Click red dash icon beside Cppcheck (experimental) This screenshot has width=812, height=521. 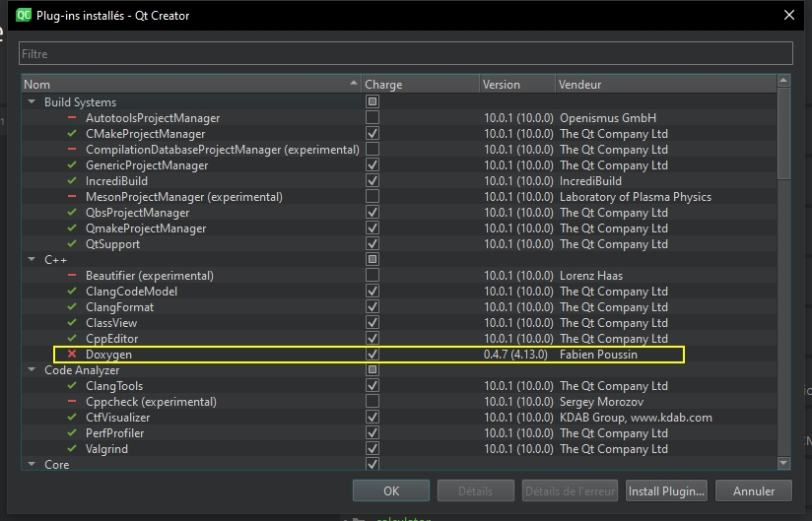pyautogui.click(x=72, y=402)
